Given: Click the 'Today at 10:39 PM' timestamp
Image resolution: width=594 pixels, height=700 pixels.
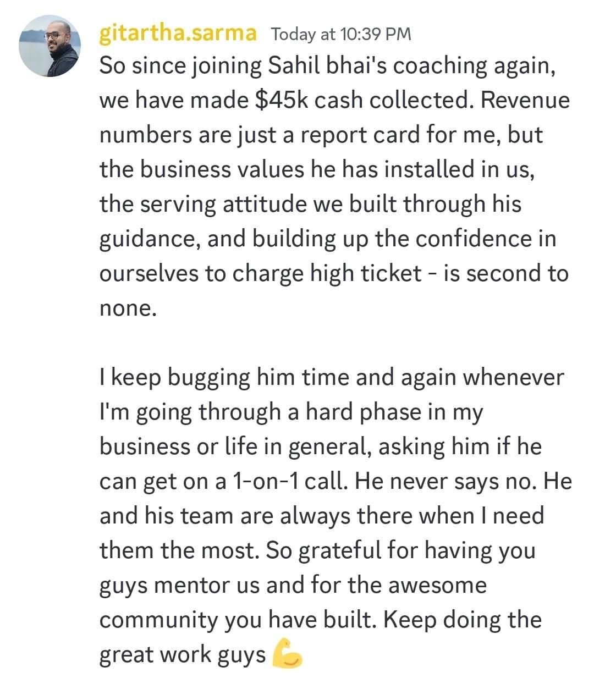Looking at the screenshot, I should point(341,34).
